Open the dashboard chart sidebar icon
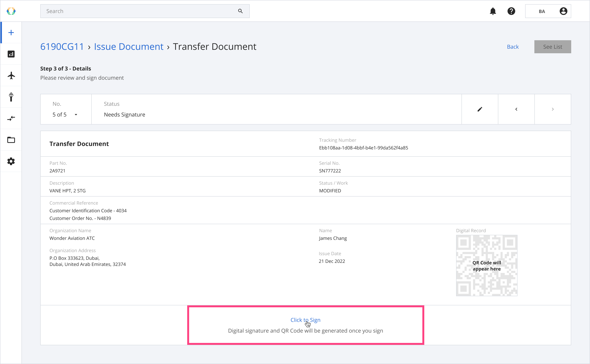The height and width of the screenshot is (364, 590). click(11, 54)
